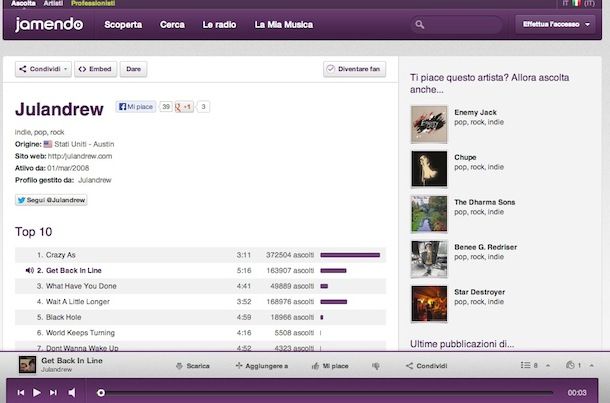
Task: Click the search magnifier icon
Action: click(x=419, y=25)
